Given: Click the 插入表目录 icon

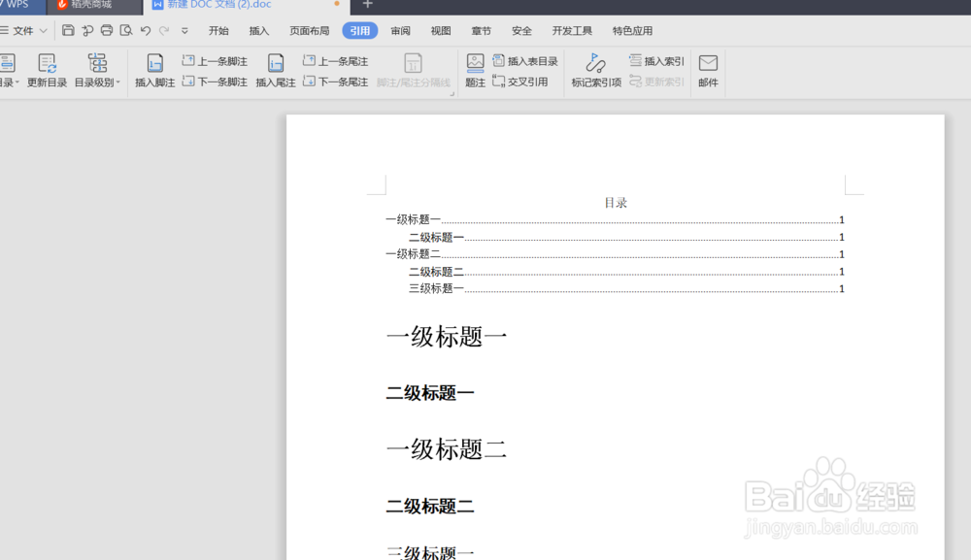Looking at the screenshot, I should [524, 60].
